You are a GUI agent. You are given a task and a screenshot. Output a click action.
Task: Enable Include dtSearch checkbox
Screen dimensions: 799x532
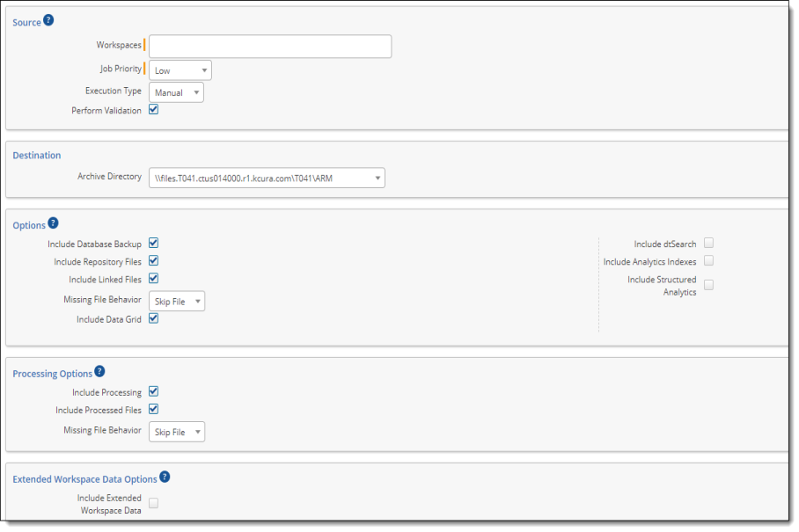tap(709, 243)
